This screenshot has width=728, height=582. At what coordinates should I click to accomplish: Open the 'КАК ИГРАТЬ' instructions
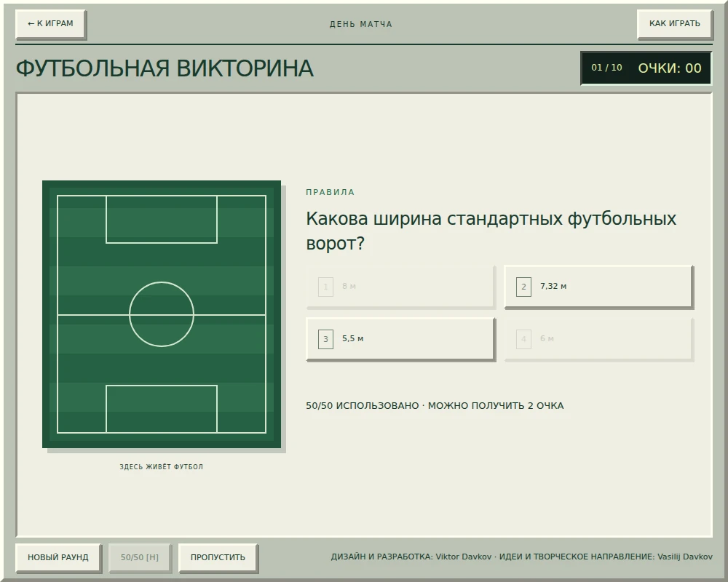(674, 24)
